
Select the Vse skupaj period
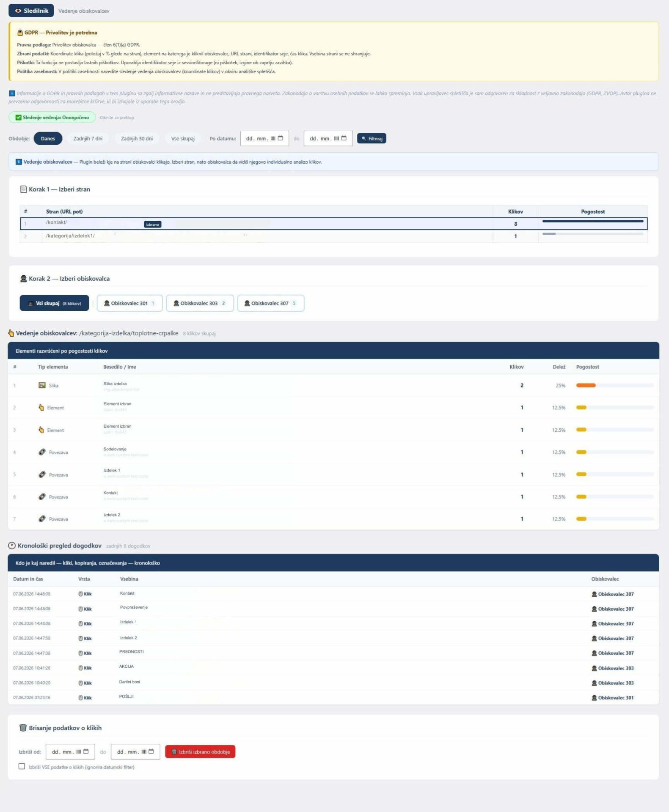[183, 139]
